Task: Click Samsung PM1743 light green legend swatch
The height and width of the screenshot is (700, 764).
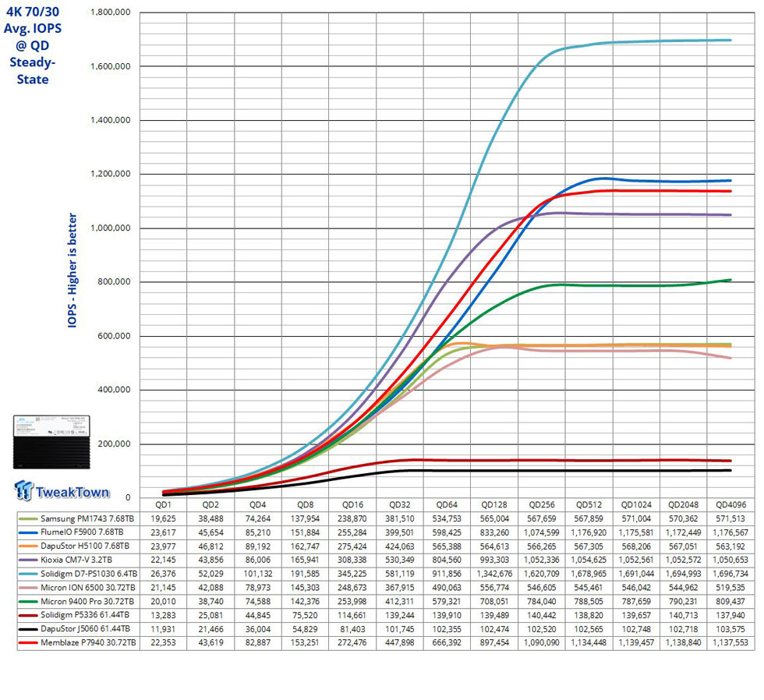Action: [28, 519]
